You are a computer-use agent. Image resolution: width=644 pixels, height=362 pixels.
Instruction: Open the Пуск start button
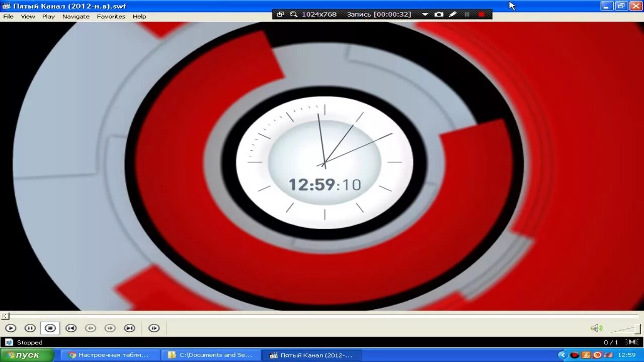pos(27,355)
